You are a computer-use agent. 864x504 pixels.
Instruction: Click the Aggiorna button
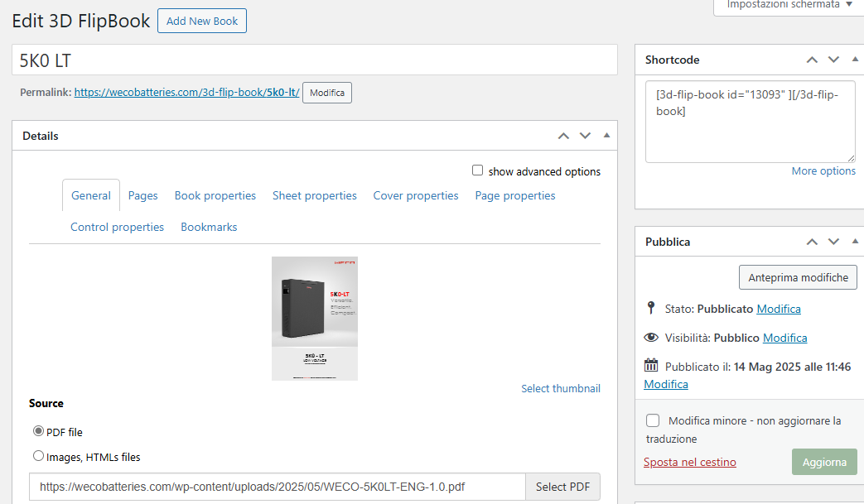(x=824, y=462)
